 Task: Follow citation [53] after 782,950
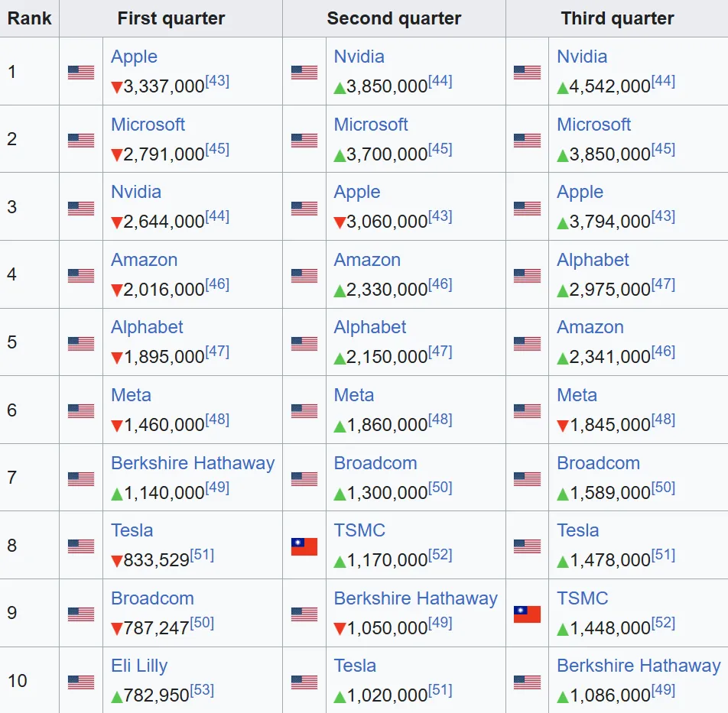click(x=202, y=690)
